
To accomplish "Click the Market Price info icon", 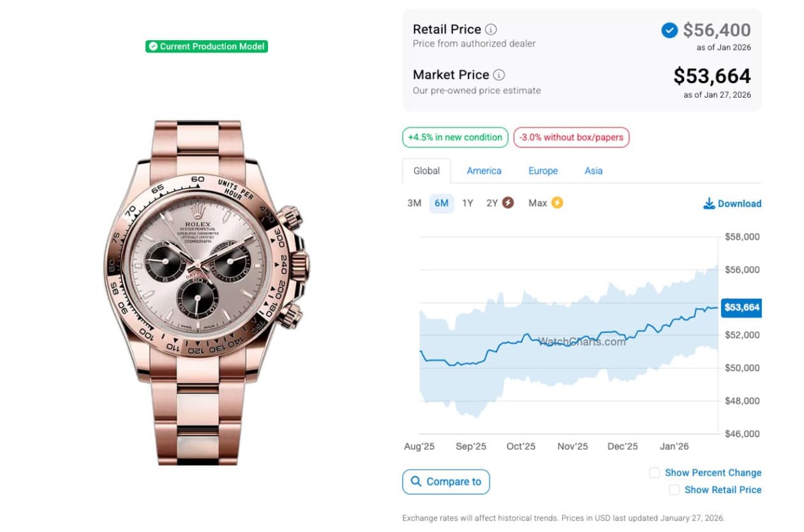I will (x=499, y=75).
